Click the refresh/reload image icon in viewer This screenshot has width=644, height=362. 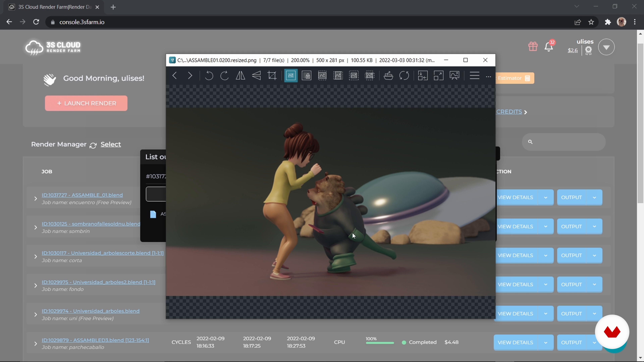point(404,75)
